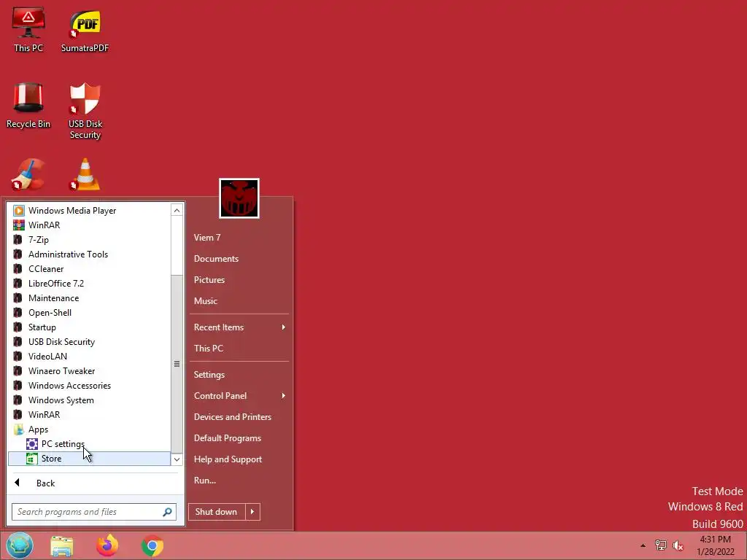Open the shut down options arrow
Image resolution: width=747 pixels, height=560 pixels.
(252, 512)
